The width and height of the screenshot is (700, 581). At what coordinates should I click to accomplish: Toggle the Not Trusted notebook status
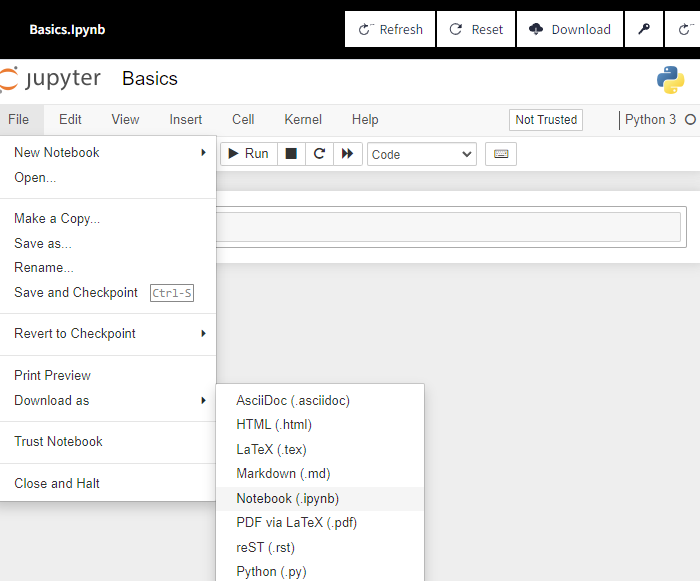pos(546,120)
